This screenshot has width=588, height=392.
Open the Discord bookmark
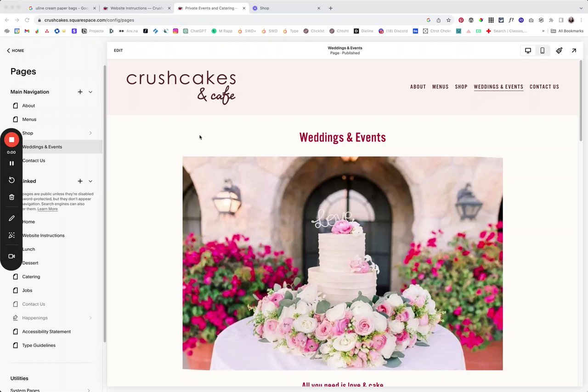coord(393,31)
